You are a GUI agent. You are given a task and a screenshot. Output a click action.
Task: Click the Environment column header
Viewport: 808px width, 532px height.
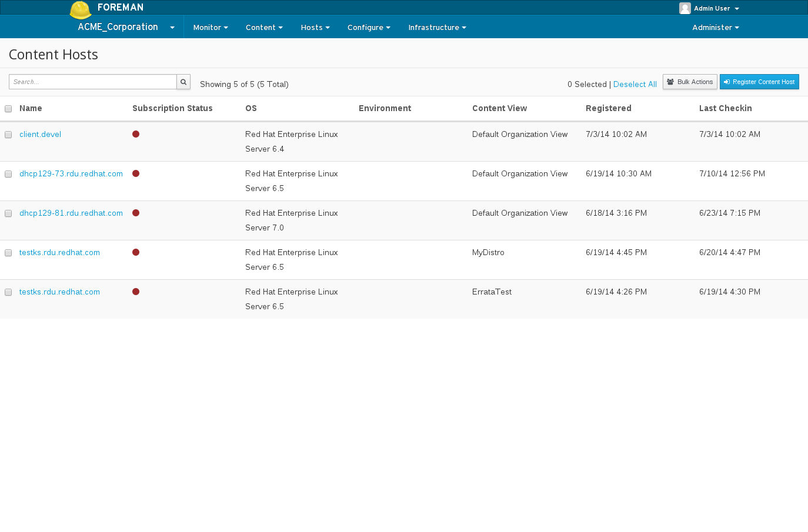(x=385, y=108)
